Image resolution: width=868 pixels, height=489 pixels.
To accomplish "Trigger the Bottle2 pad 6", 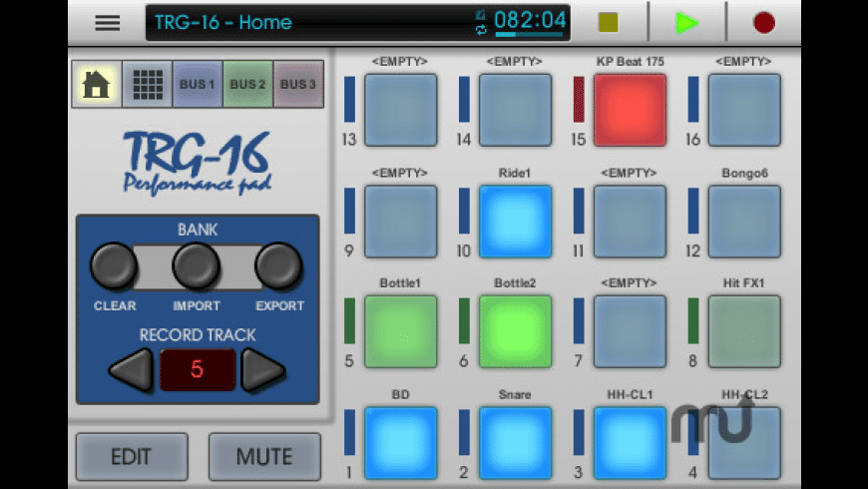I will point(516,331).
